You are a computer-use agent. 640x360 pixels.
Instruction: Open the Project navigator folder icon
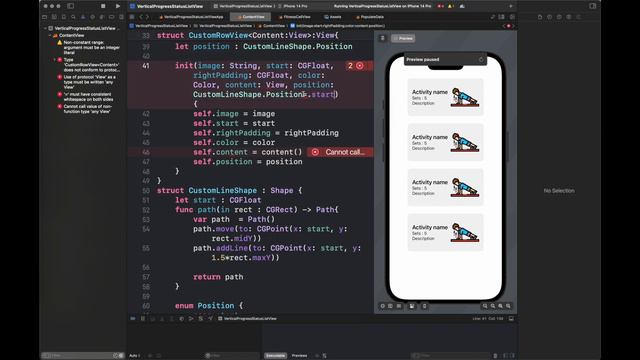tap(44, 17)
